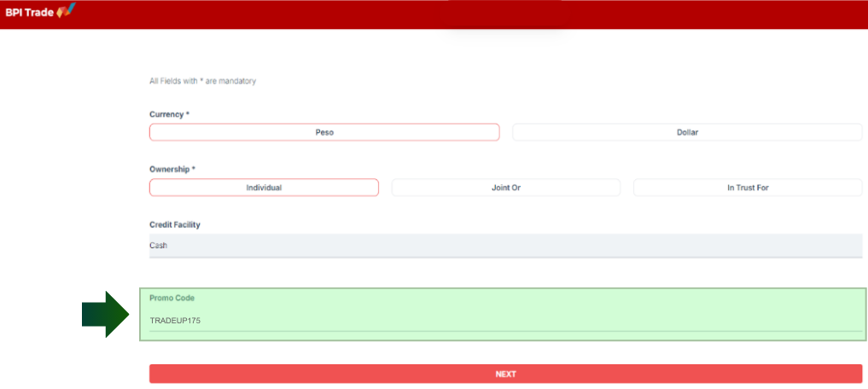This screenshot has height=389, width=868.
Task: Click the Promo Code label
Action: (172, 298)
